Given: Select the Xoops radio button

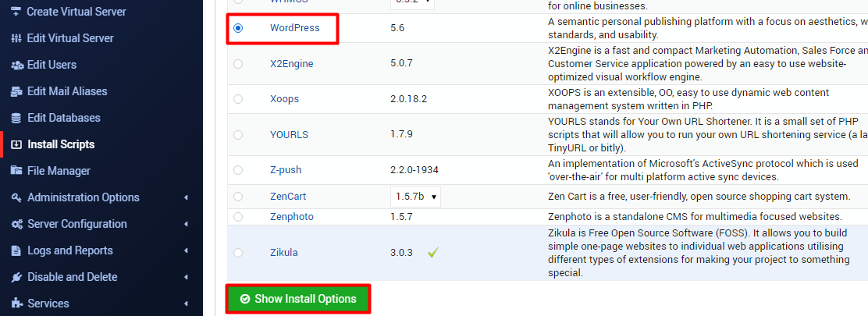Looking at the screenshot, I should 238,99.
